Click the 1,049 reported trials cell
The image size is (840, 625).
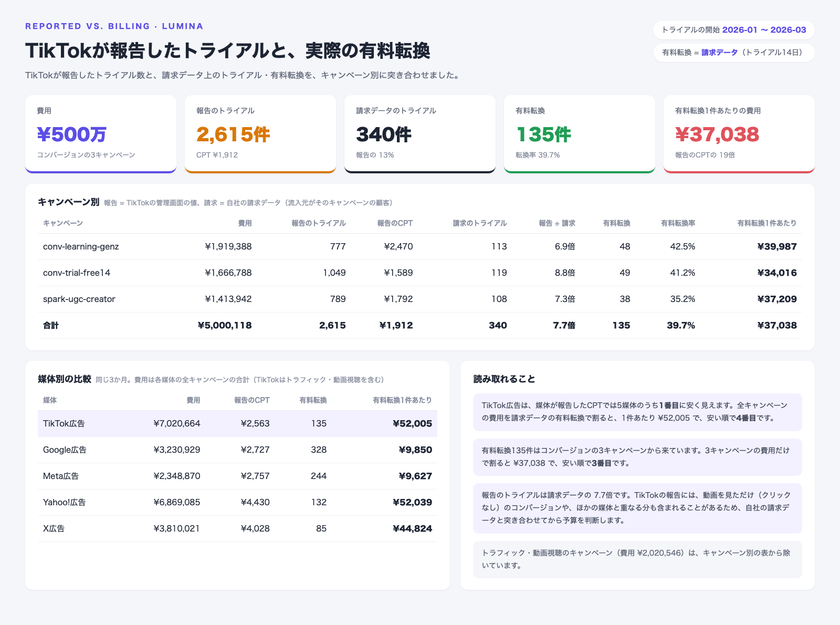click(x=334, y=273)
